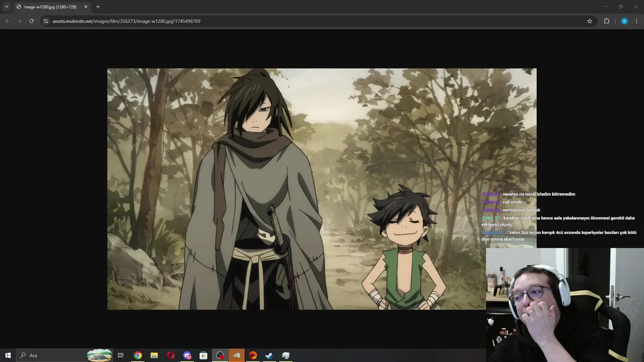Switch to Google Chrome in taskbar
Viewport: 644px width, 362px height.
pyautogui.click(x=137, y=355)
